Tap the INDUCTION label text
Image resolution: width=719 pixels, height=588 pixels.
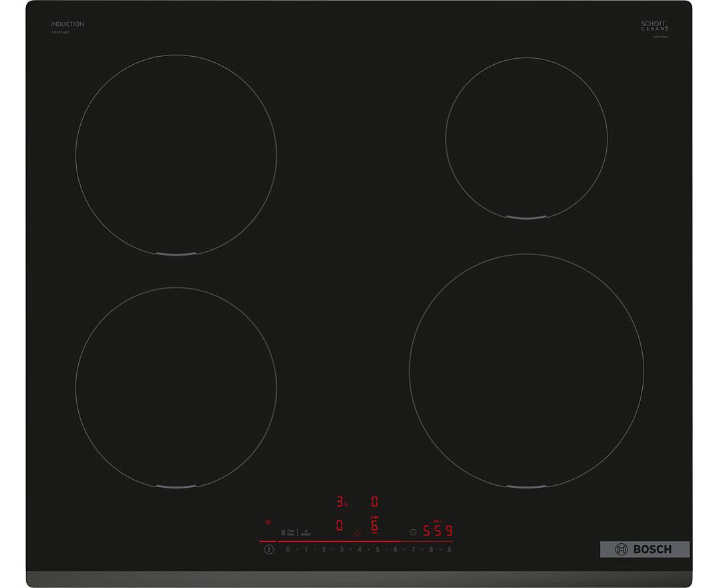(x=67, y=24)
